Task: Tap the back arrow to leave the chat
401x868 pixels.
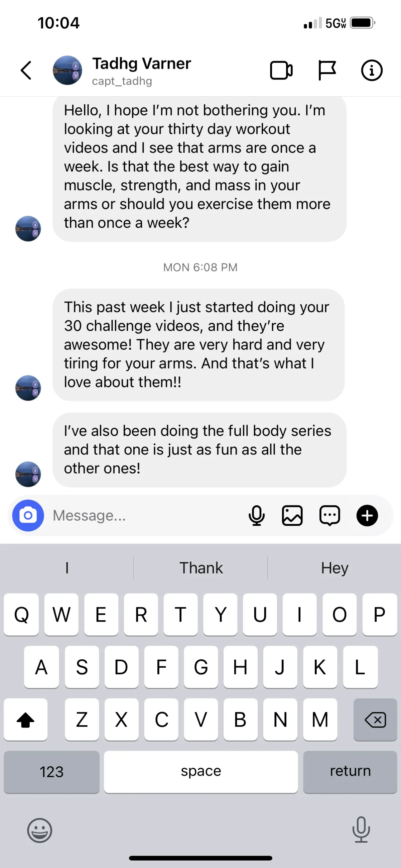Action: tap(26, 71)
